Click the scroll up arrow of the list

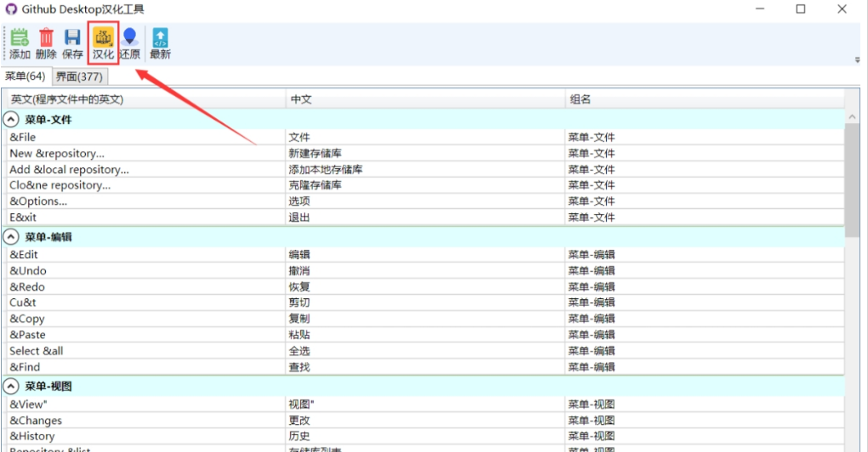point(852,116)
